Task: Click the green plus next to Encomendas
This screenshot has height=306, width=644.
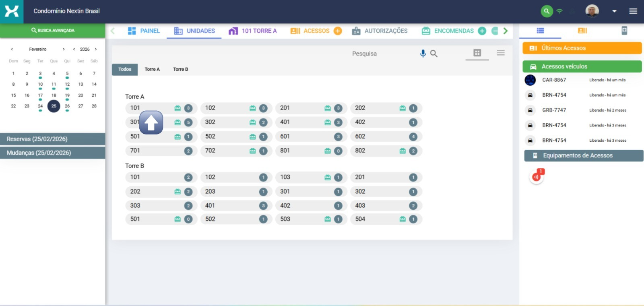Action: click(482, 31)
